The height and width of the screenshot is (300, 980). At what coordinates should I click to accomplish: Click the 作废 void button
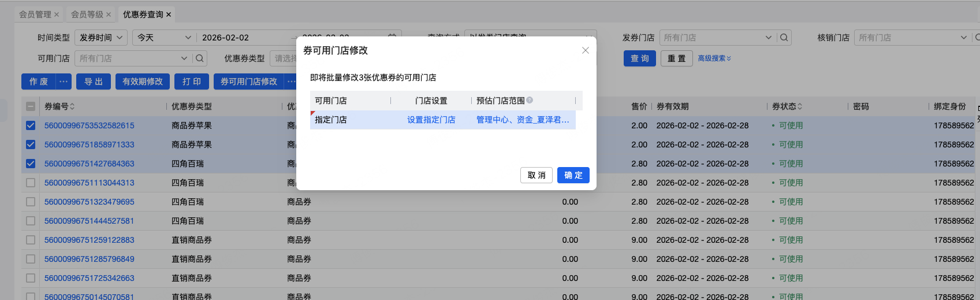39,82
